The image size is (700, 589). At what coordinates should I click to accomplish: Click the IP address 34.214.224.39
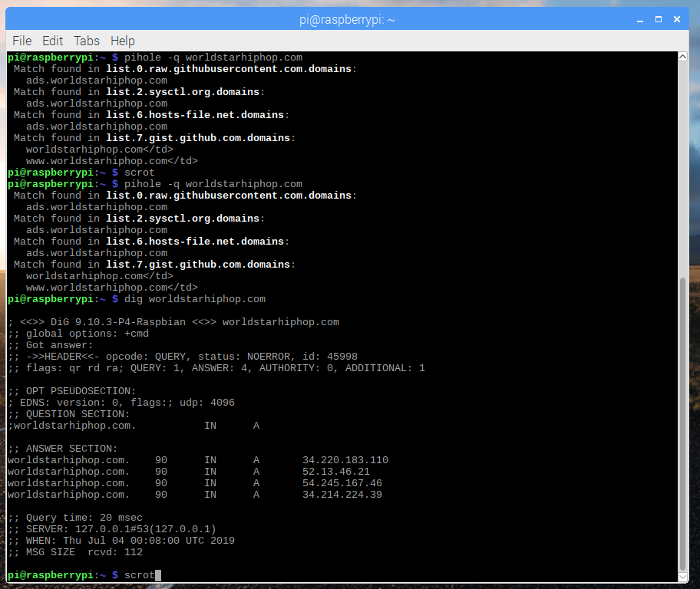click(342, 495)
